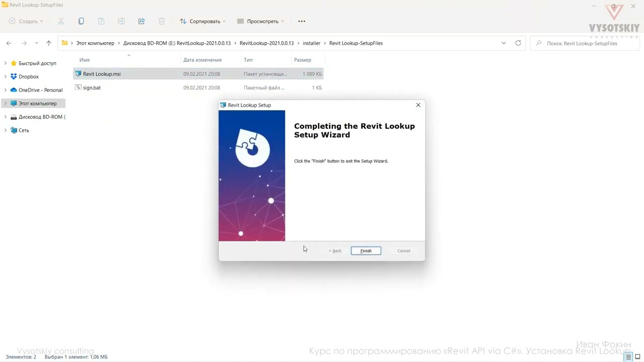Click the Share icon in toolbar
The width and height of the screenshot is (644, 362).
(141, 21)
